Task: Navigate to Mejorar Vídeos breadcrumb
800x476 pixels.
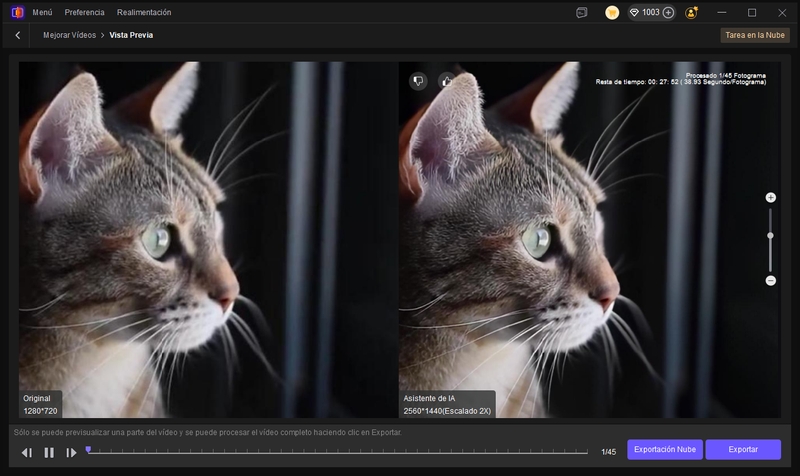Action: 69,35
